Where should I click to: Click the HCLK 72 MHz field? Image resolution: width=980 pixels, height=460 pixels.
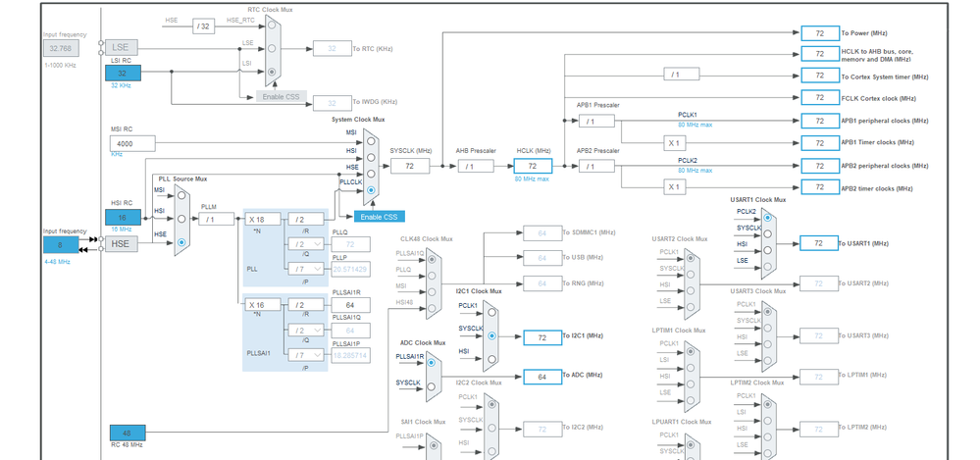[x=533, y=166]
